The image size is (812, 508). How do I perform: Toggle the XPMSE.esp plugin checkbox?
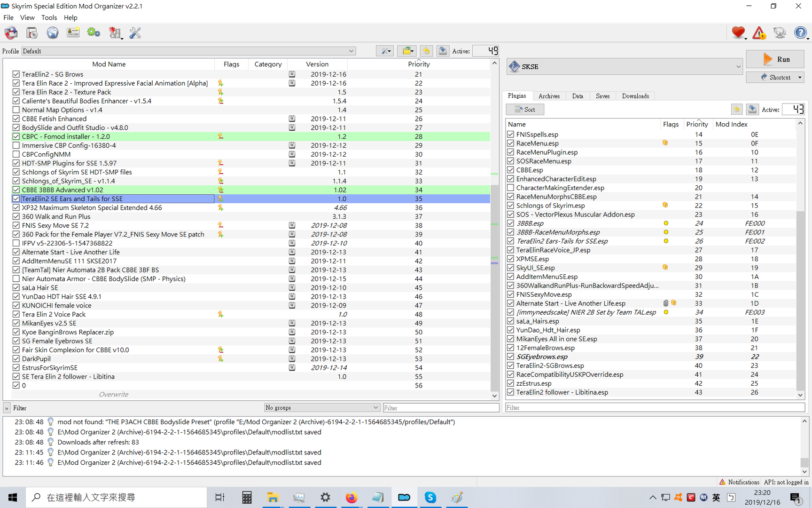[510, 259]
